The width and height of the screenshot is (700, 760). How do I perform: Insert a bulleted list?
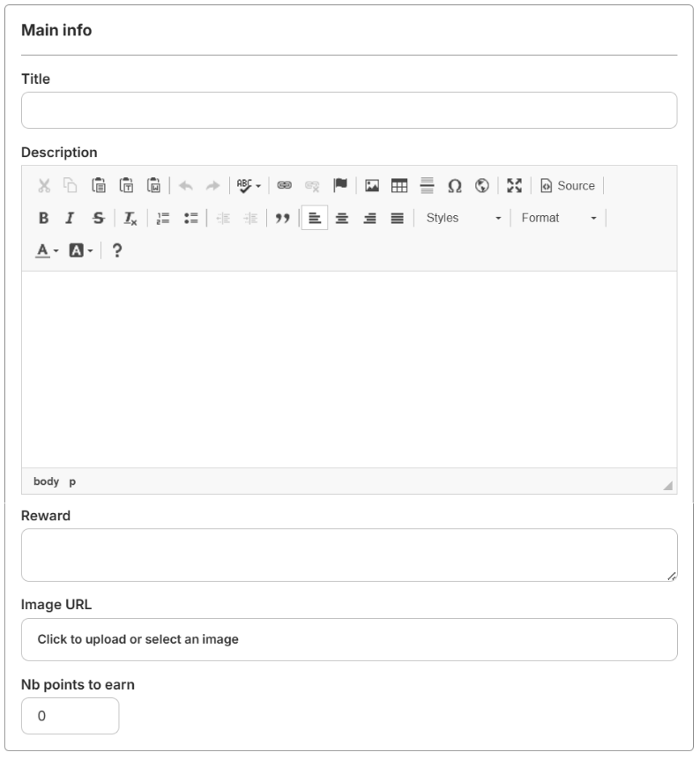coord(190,218)
